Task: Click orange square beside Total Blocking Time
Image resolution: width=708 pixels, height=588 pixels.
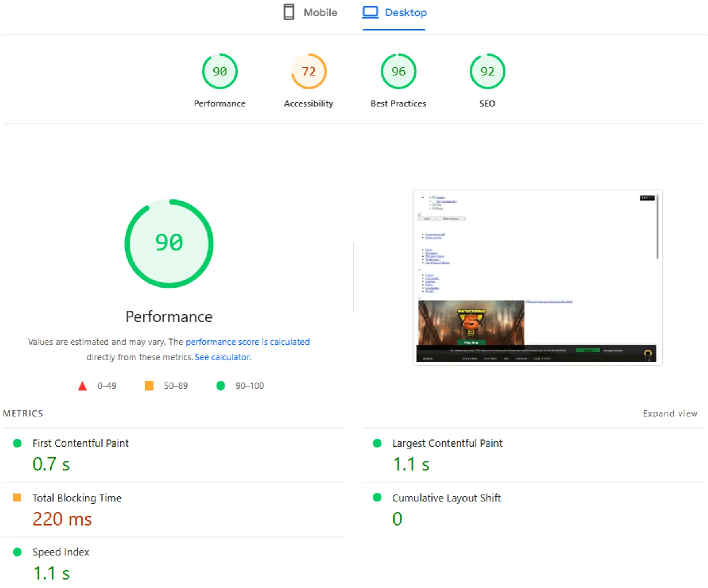Action: point(17,497)
